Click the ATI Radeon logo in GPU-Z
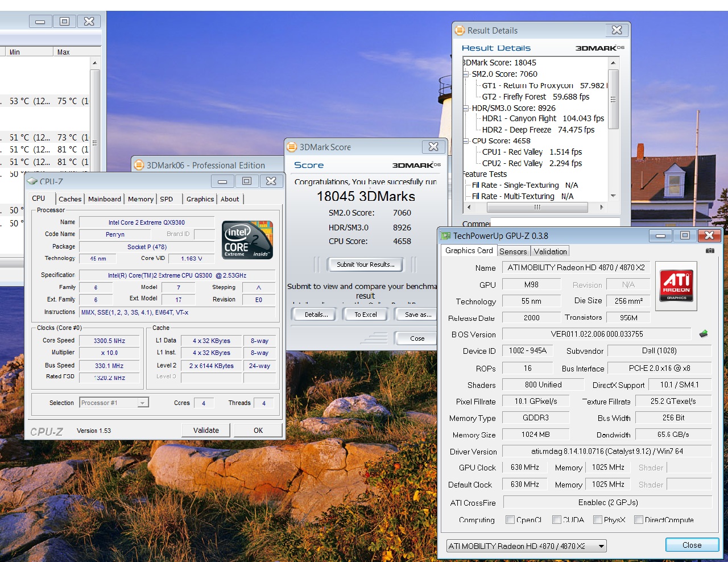 coord(676,286)
